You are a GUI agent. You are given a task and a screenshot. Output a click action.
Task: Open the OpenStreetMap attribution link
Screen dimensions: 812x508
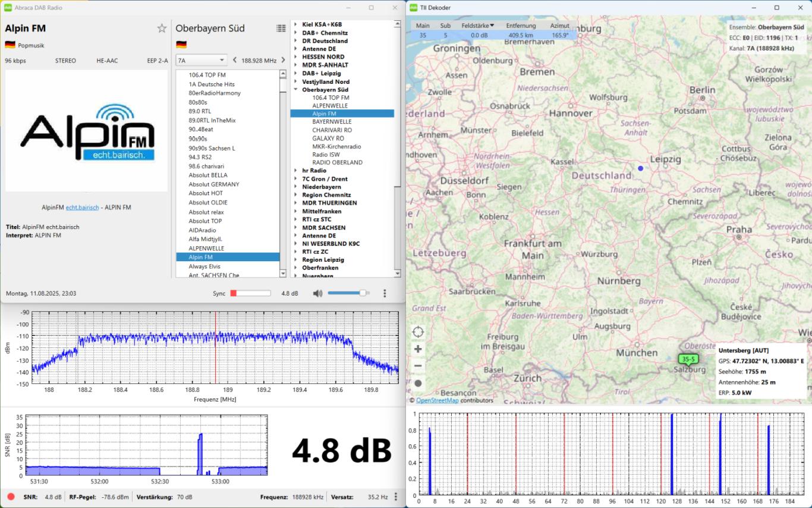coord(438,400)
